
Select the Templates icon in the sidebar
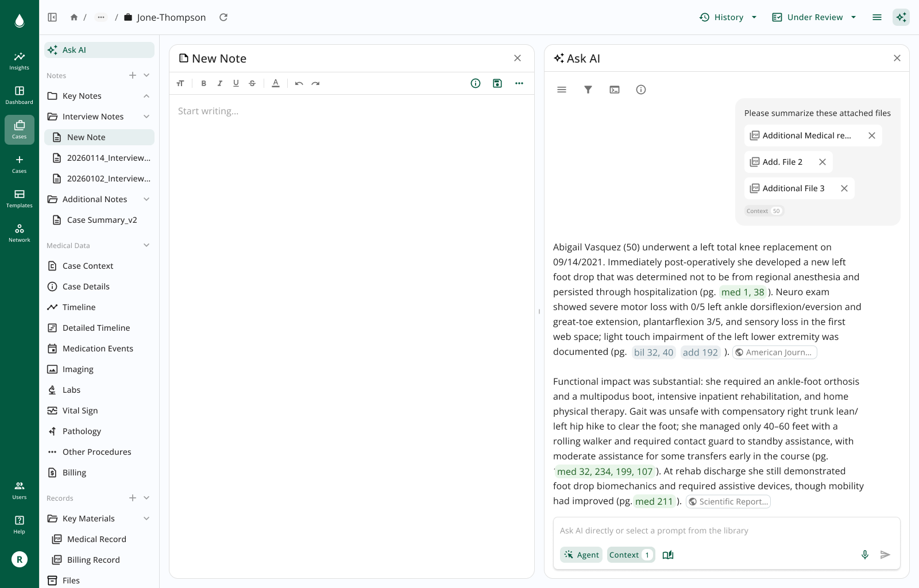[x=19, y=198]
